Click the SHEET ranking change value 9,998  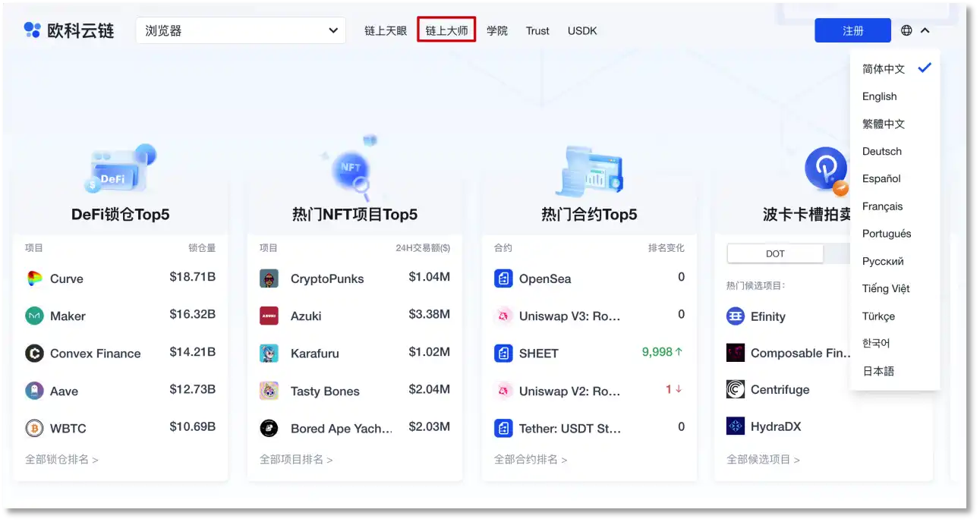coord(657,353)
